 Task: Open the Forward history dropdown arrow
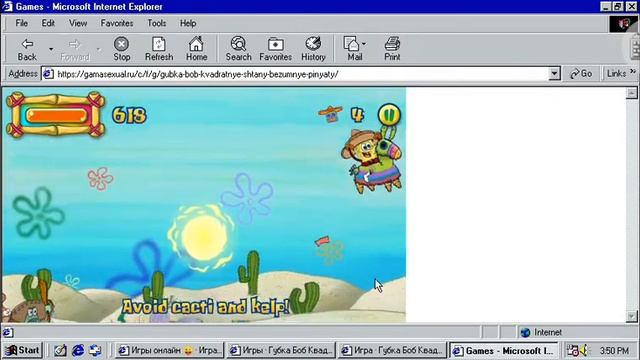click(x=98, y=49)
